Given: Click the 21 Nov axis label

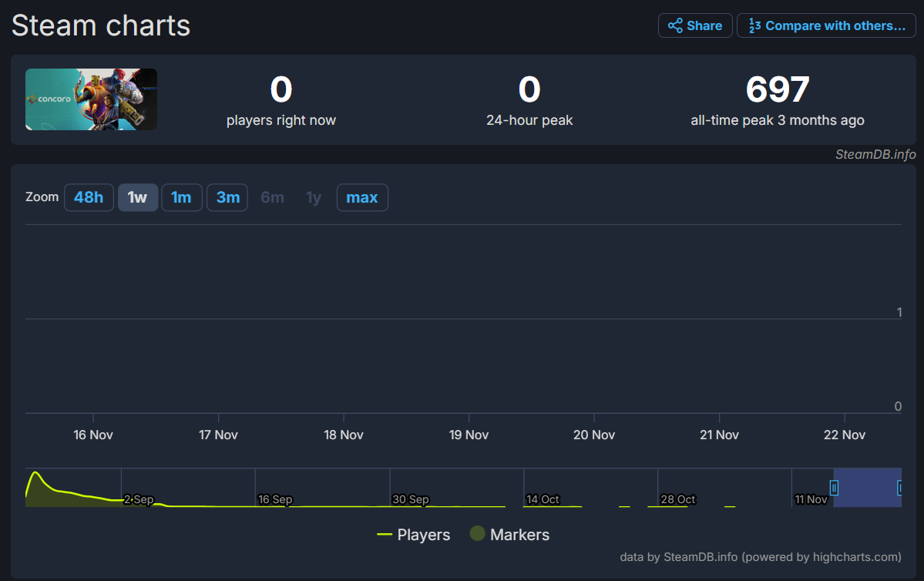Looking at the screenshot, I should [719, 435].
